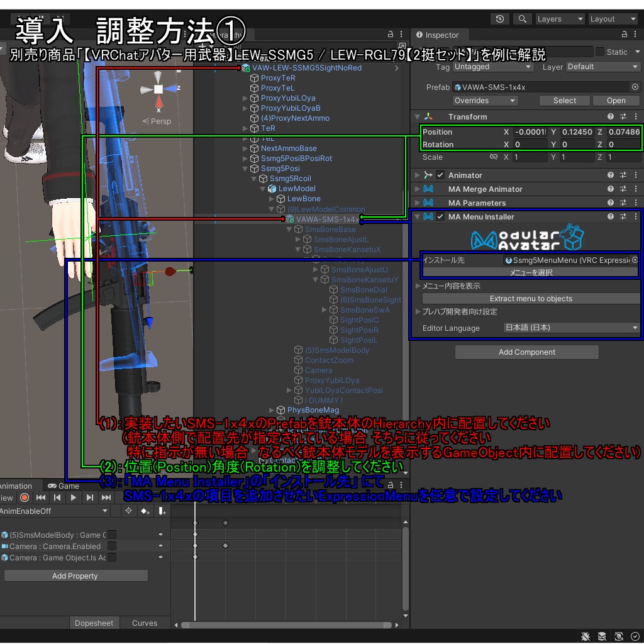Screen dimensions: 644x644
Task: Open VAW-LEW-SSMG5SightNoRed prefab arrow
Action: click(x=396, y=68)
